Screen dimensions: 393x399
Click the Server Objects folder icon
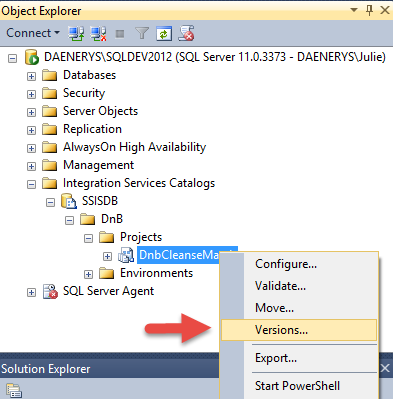(50, 111)
